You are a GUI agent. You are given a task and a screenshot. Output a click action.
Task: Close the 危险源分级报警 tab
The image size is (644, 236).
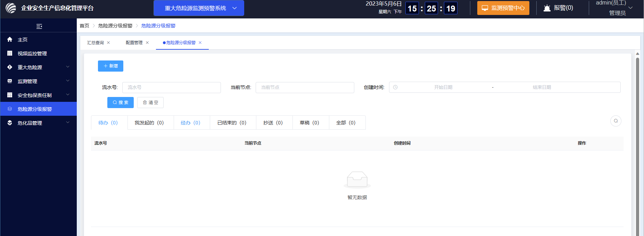click(x=200, y=42)
